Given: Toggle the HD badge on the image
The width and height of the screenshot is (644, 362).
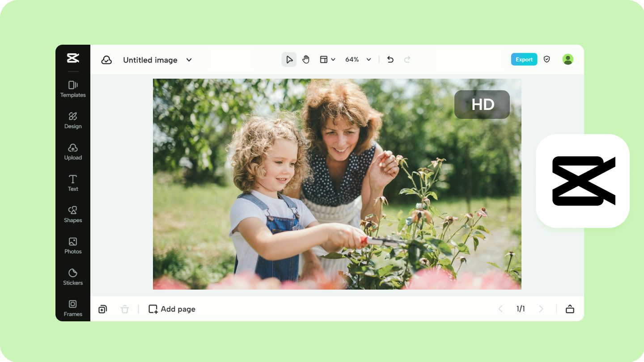Looking at the screenshot, I should (x=482, y=104).
